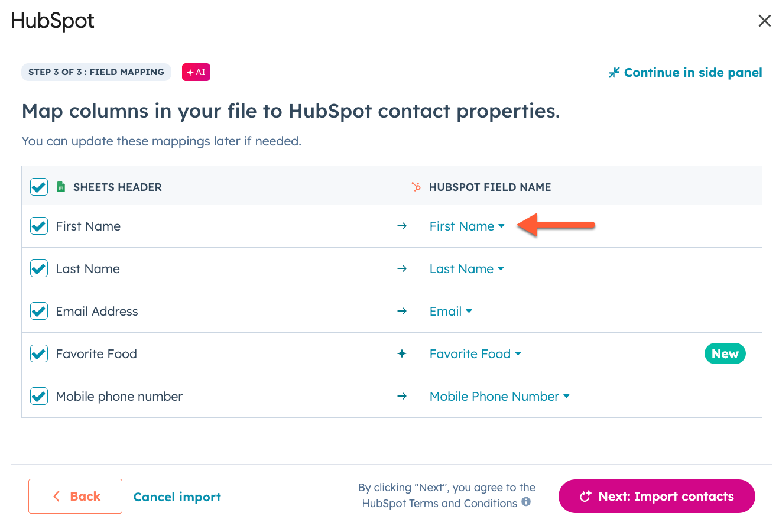The width and height of the screenshot is (779, 532).
Task: Click Next: Import contacts
Action: (657, 497)
